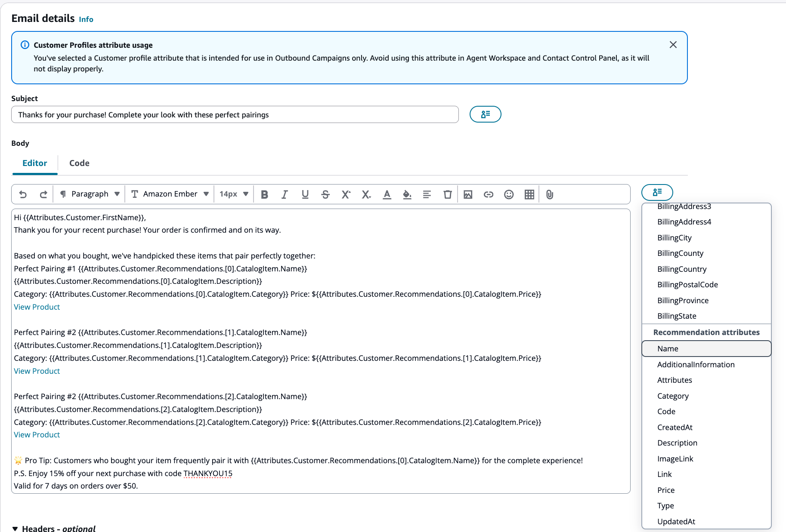786x532 pixels.
Task: Toggle superscript formatting
Action: (346, 194)
